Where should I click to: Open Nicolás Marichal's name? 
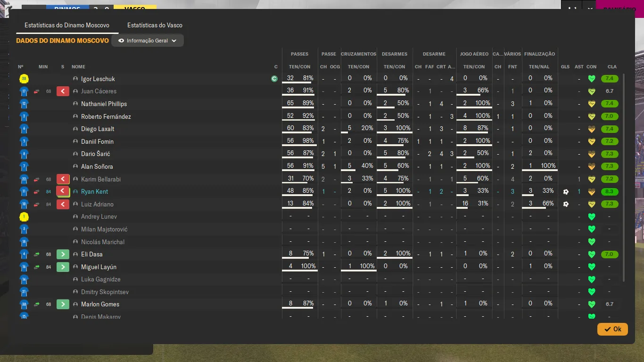pyautogui.click(x=103, y=242)
